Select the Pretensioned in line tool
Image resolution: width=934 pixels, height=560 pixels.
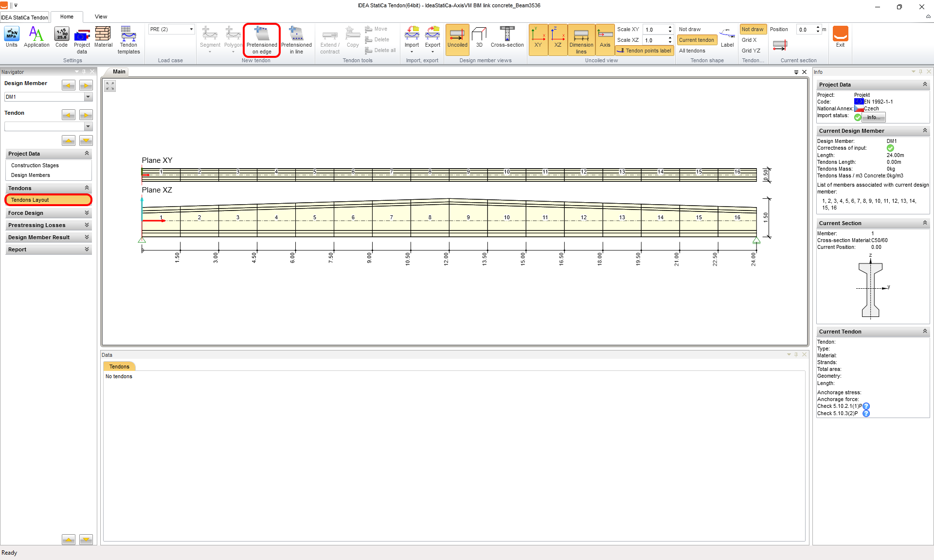[296, 39]
